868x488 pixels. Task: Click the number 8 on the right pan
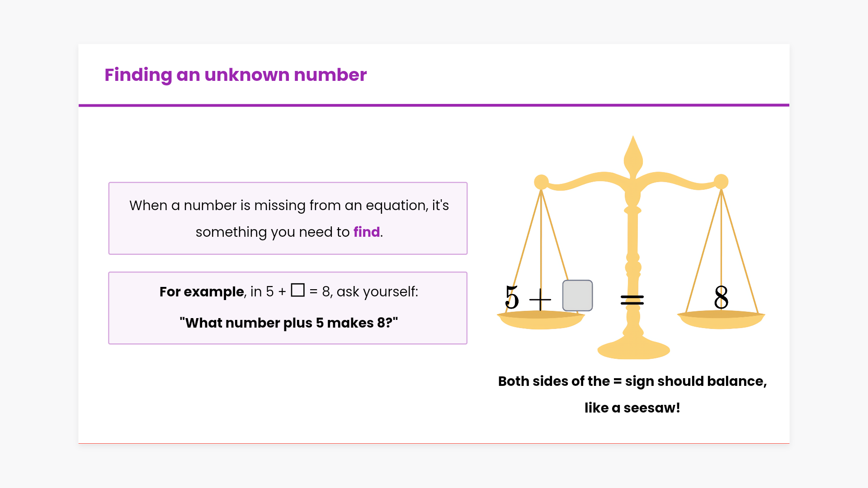(721, 297)
